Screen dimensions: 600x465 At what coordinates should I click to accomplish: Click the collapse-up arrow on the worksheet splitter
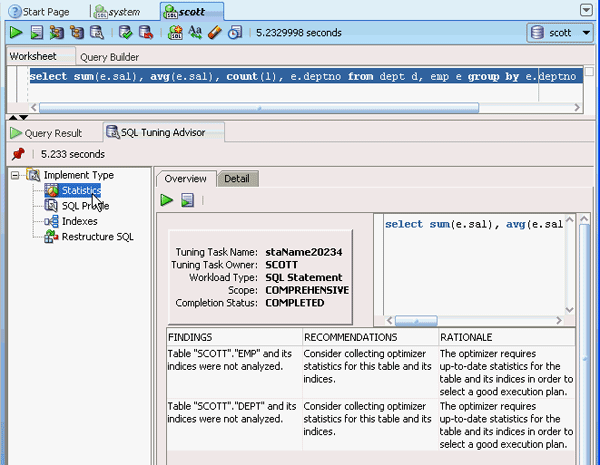(13, 117)
